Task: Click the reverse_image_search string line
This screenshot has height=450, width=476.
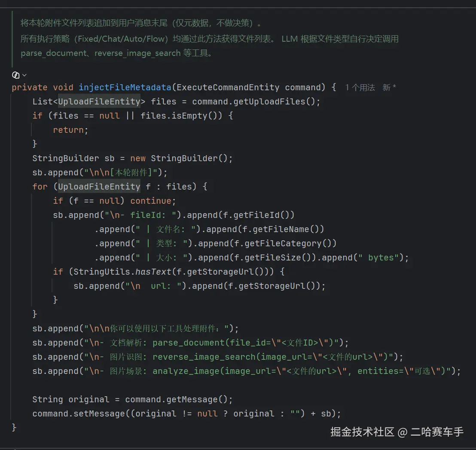Action: 218,357
